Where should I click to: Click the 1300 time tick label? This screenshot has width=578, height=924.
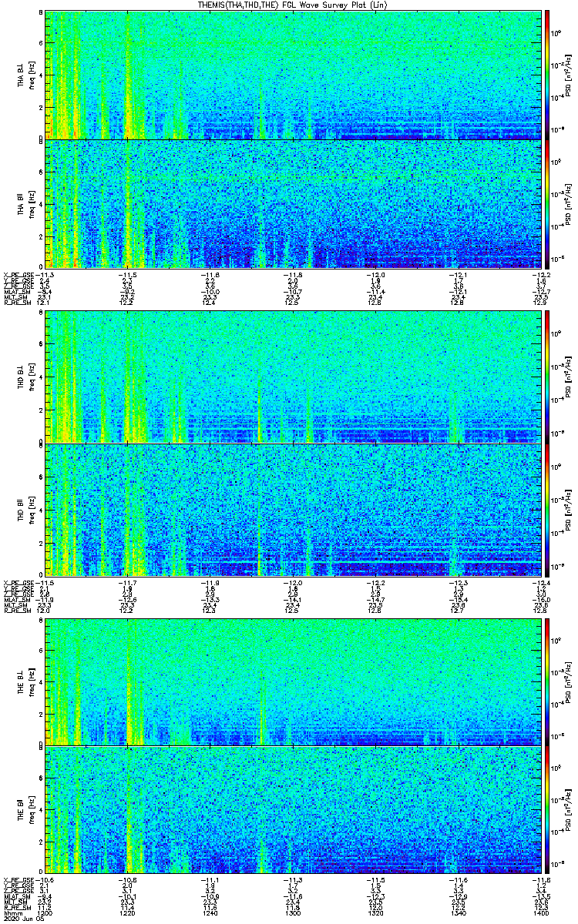(293, 914)
